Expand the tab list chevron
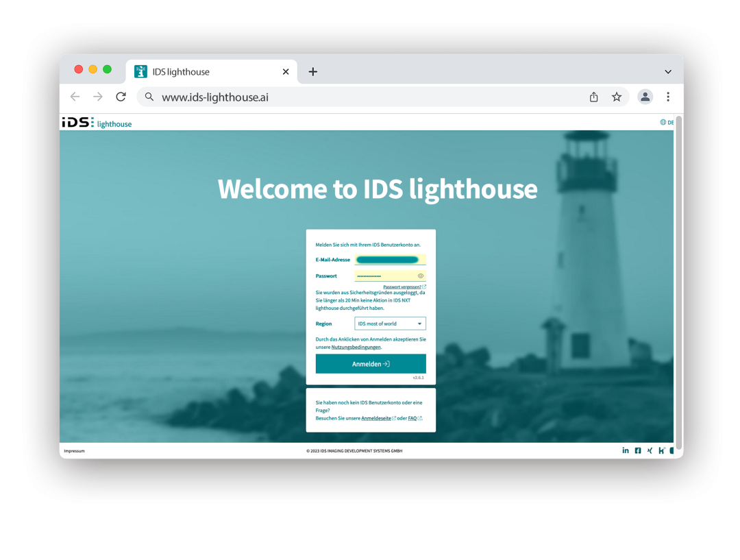The width and height of the screenshot is (740, 560). pyautogui.click(x=668, y=72)
